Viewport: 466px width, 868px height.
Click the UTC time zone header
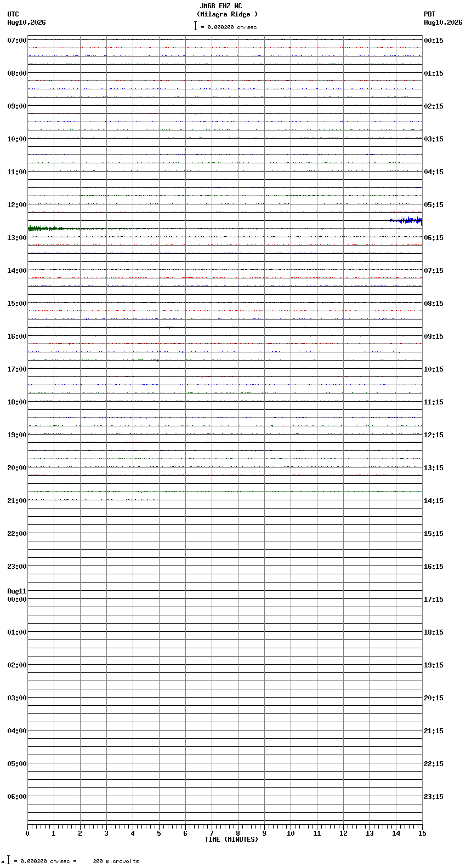pos(13,14)
